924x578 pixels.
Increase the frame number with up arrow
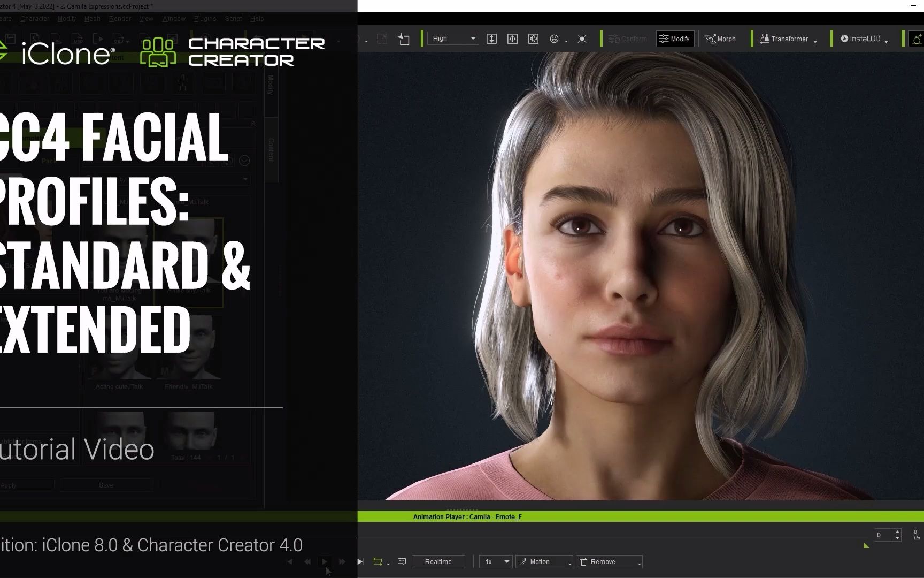(898, 531)
